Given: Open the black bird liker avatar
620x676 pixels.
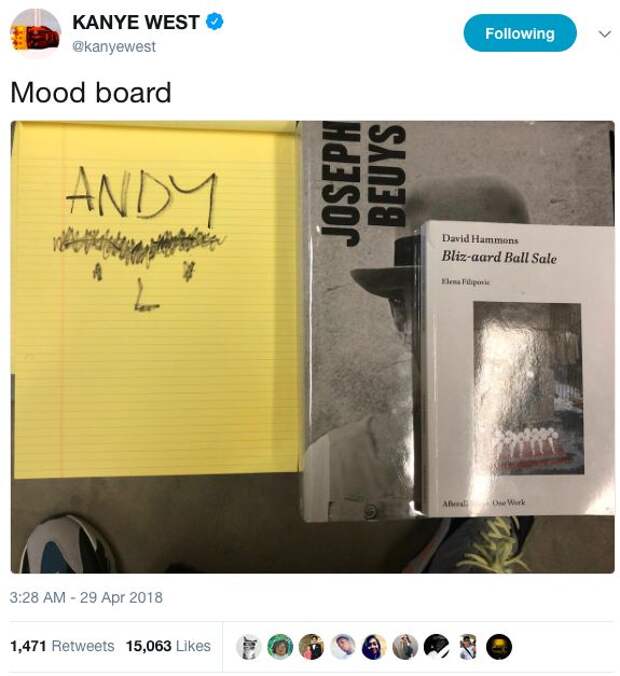Looking at the screenshot, I should 436,647.
